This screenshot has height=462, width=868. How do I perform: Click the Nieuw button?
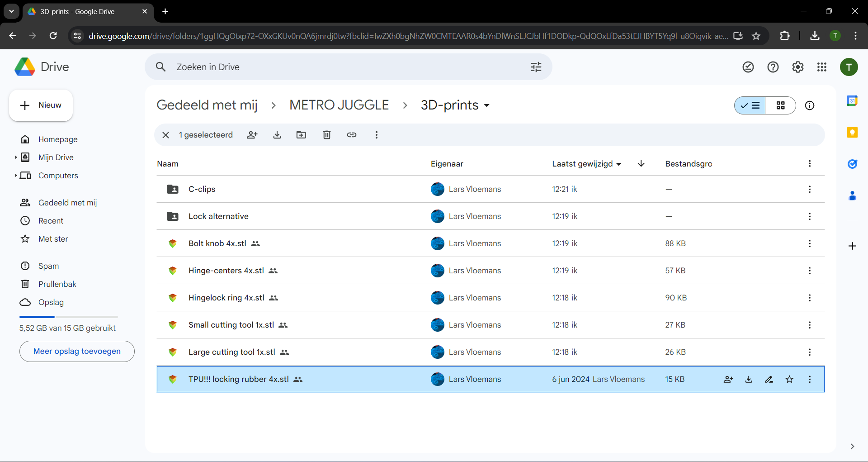41,105
